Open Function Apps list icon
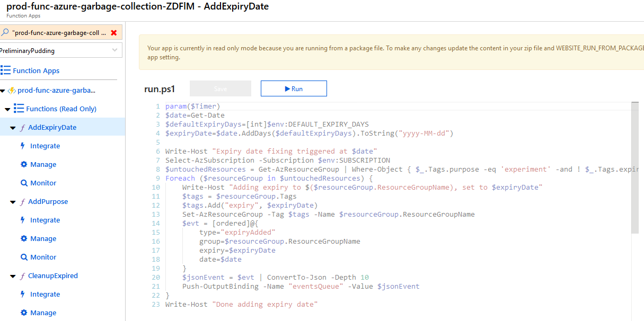The height and width of the screenshot is (321, 644). tap(6, 70)
